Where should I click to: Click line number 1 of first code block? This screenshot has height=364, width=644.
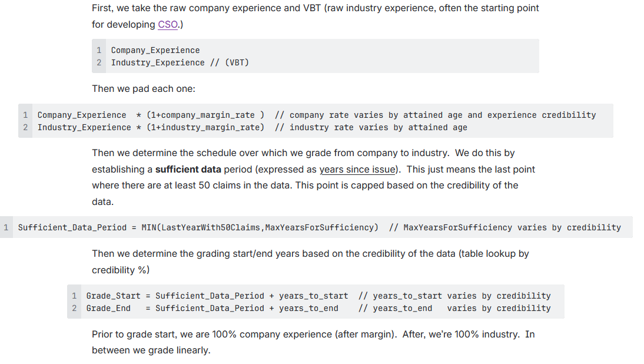pos(99,51)
